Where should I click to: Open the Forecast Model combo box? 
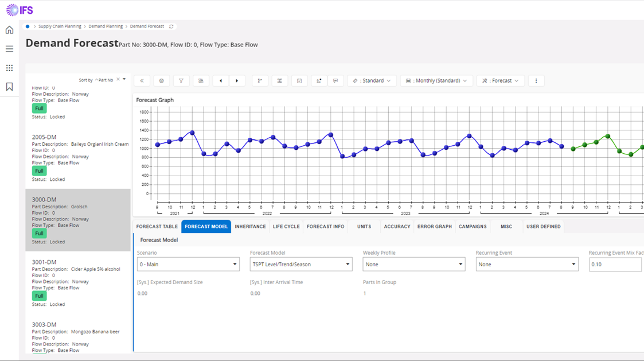tap(301, 265)
